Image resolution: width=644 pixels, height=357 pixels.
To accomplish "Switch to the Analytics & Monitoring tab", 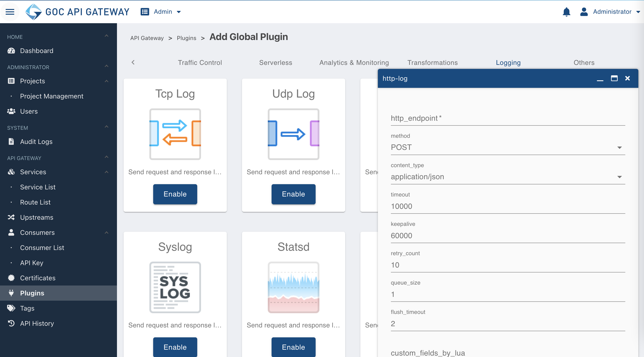I will point(354,62).
